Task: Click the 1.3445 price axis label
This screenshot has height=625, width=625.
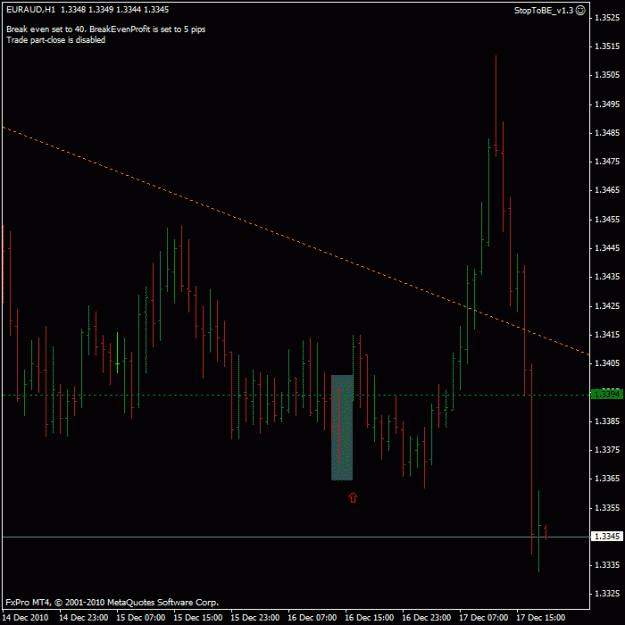Action: [x=607, y=248]
